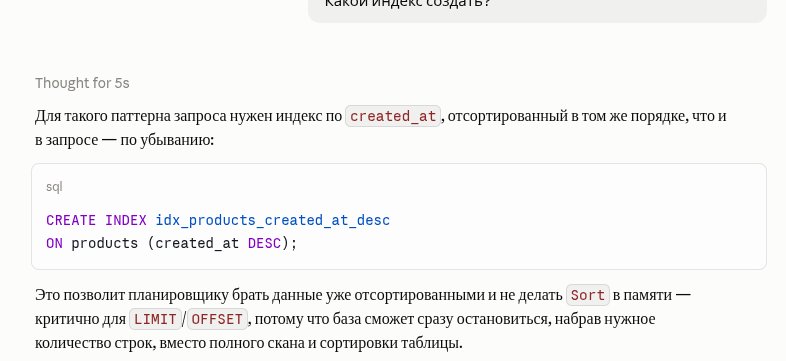Image resolution: width=786 pixels, height=361 pixels.
Task: Click the sql language label
Action: point(54,187)
